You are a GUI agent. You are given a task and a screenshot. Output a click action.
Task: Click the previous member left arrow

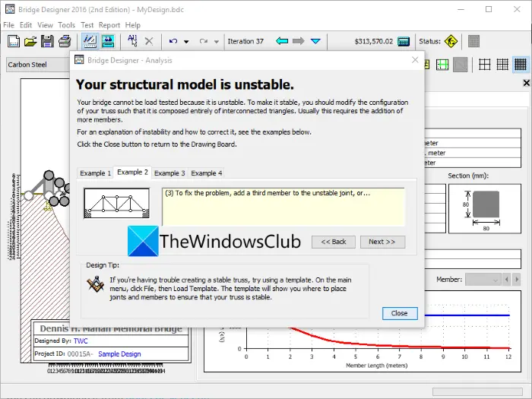pos(507,280)
